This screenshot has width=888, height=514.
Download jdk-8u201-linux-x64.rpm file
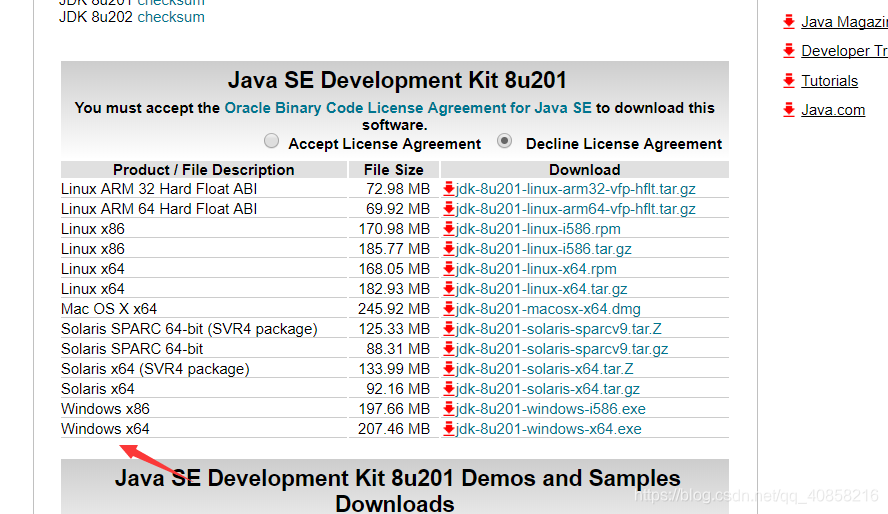pos(536,269)
